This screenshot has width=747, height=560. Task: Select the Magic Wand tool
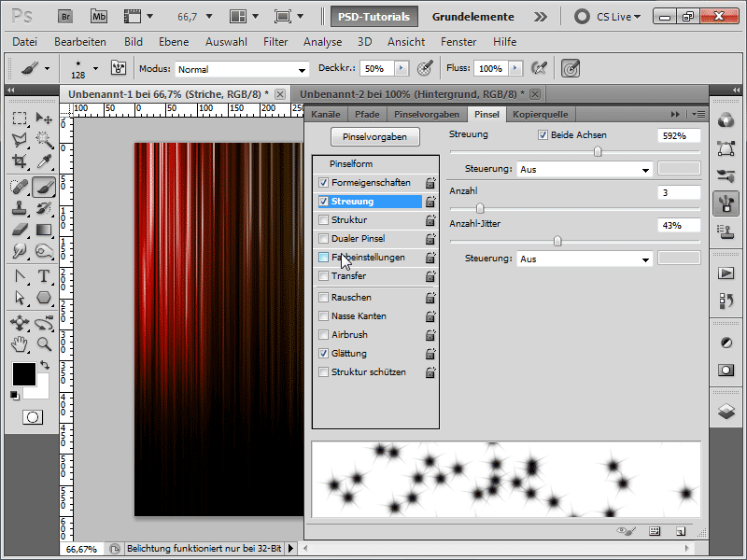[x=44, y=139]
